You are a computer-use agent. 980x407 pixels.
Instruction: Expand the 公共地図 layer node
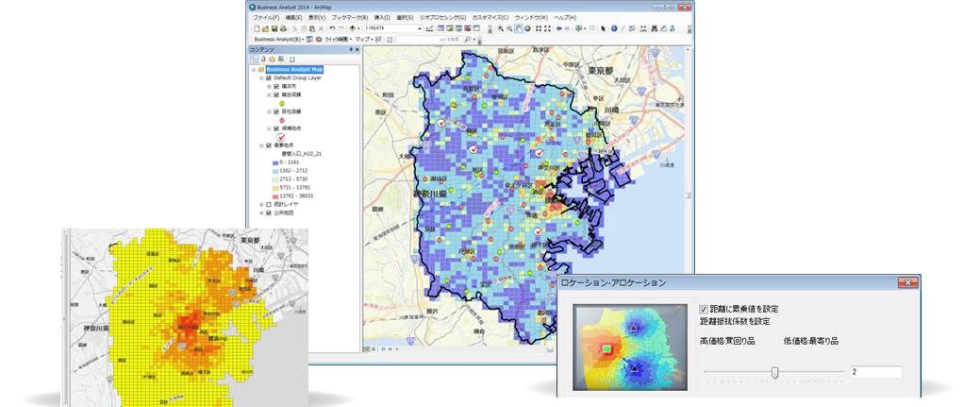point(262,212)
